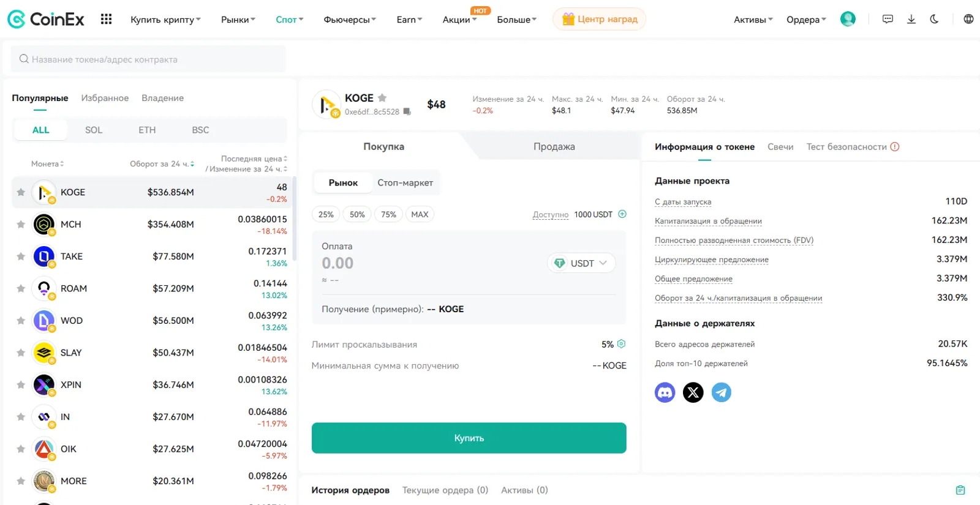Open the X (Twitter) link

pyautogui.click(x=693, y=392)
